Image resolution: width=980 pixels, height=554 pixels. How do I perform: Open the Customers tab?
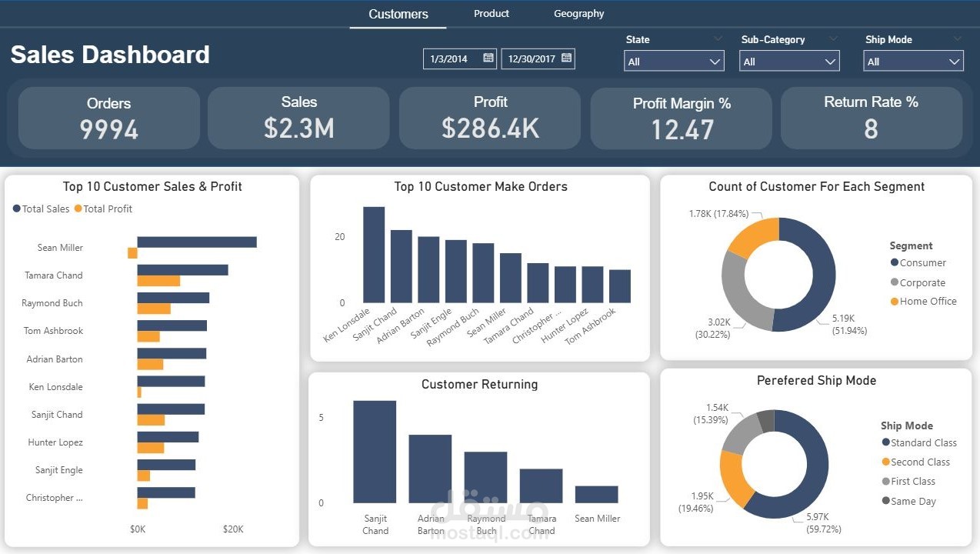coord(398,14)
